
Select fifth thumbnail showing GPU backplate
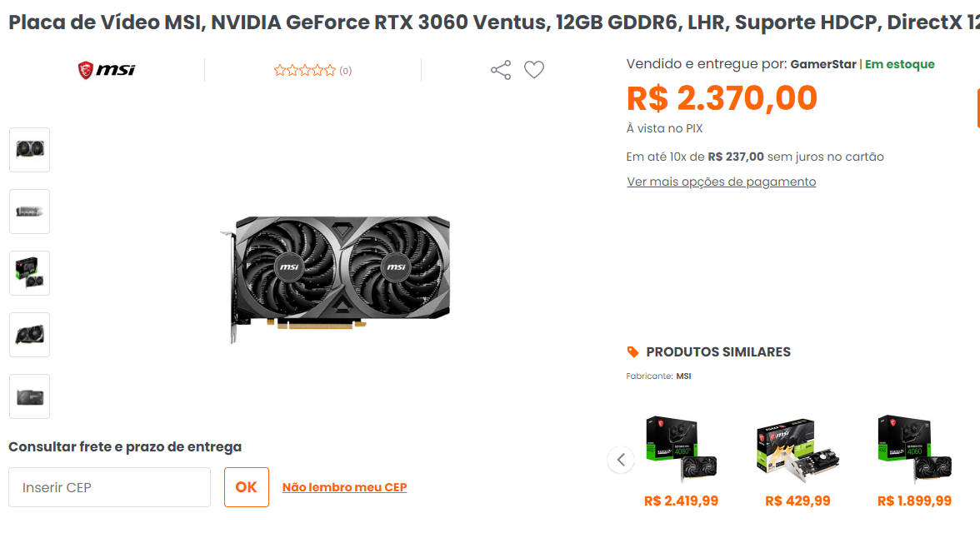tap(29, 396)
